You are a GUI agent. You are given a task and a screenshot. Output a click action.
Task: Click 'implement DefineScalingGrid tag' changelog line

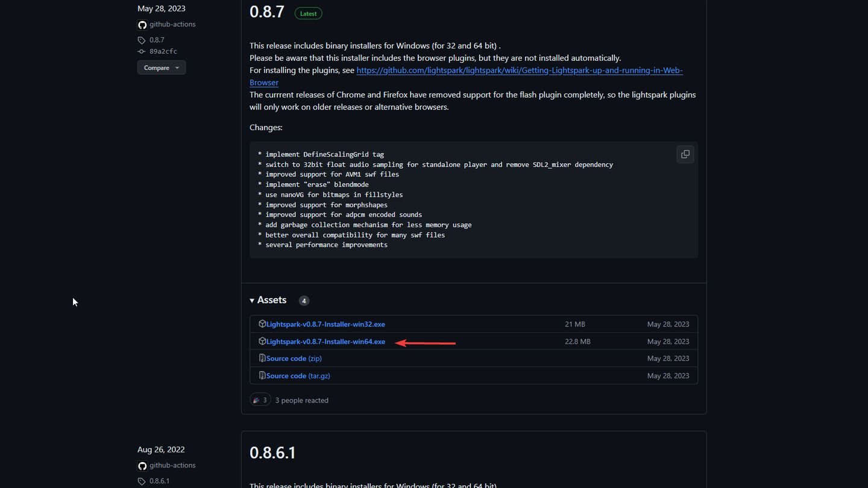pyautogui.click(x=321, y=154)
